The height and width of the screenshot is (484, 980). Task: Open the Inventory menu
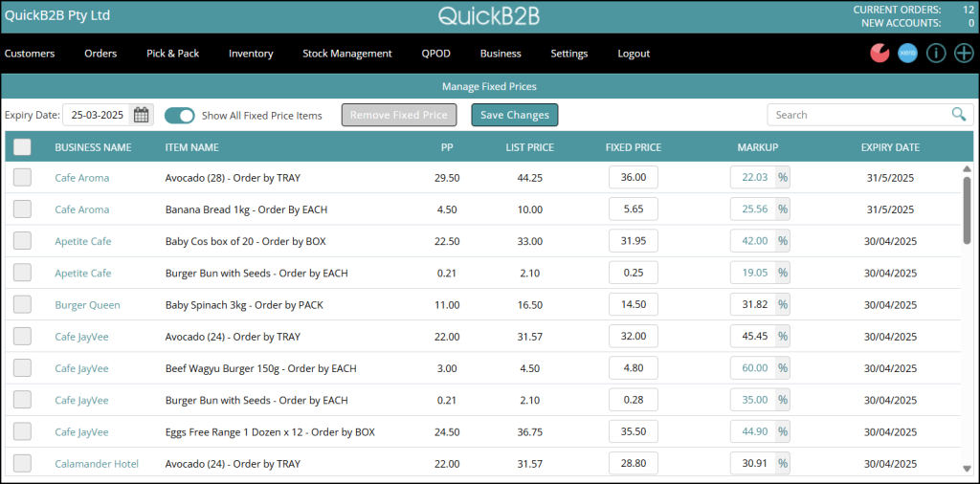tap(251, 53)
